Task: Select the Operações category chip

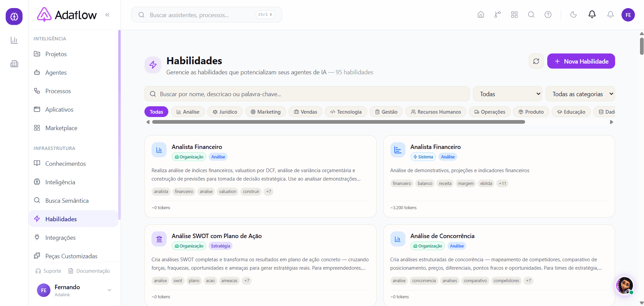Action: click(489, 112)
